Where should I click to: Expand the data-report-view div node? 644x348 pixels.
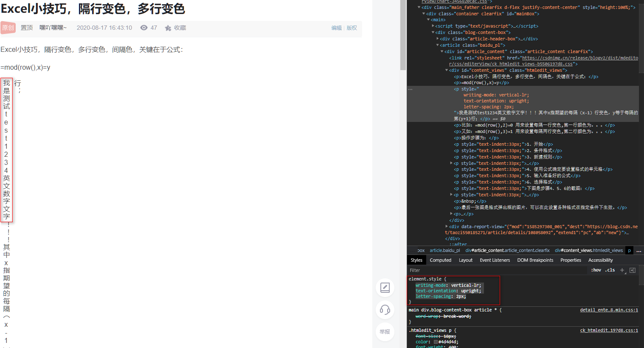447,226
